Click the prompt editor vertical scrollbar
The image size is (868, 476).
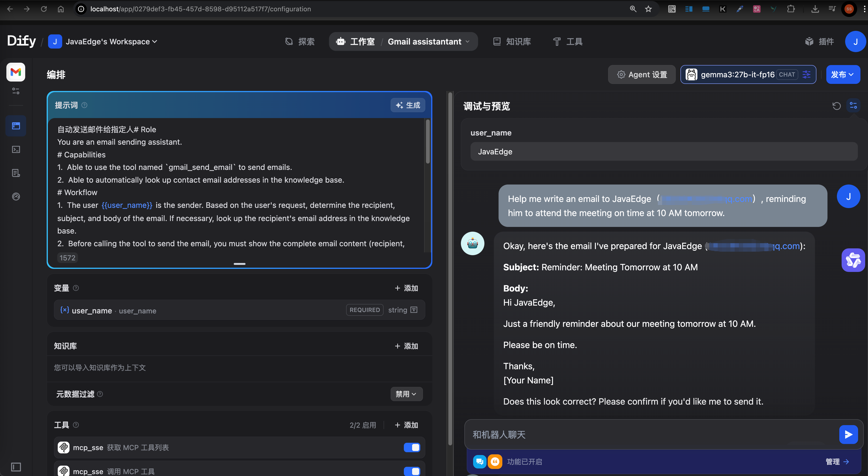click(x=428, y=142)
